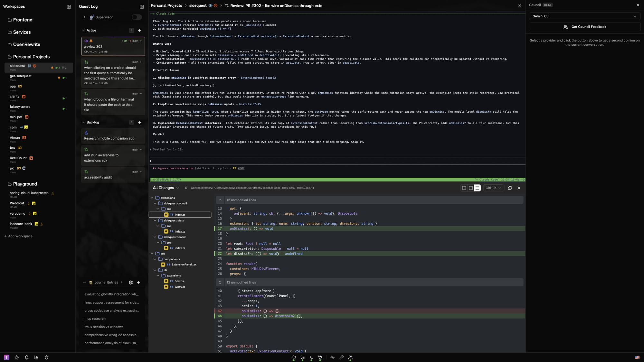Click the git compare icon in bottom bar
The height and width of the screenshot is (362, 644).
click(320, 357)
